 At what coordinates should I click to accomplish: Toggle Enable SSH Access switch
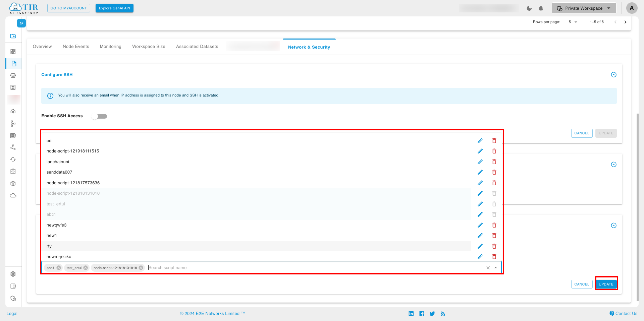tap(100, 116)
